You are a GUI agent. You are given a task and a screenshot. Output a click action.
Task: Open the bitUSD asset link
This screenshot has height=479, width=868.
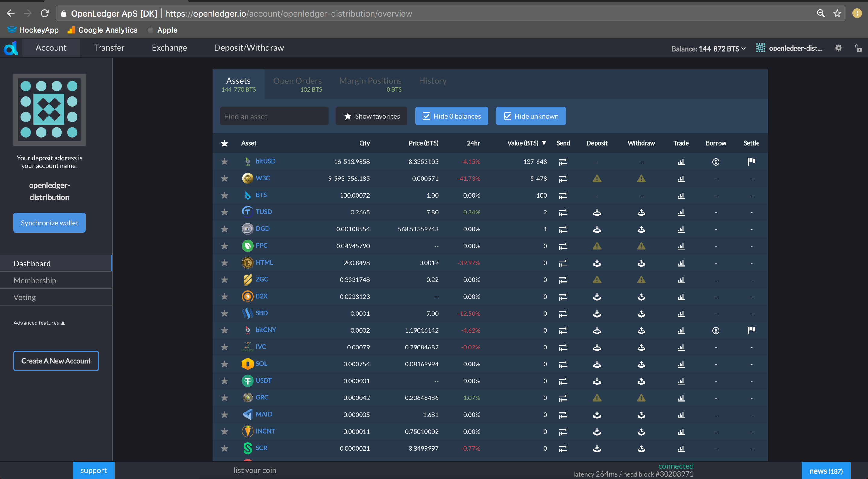pos(266,161)
